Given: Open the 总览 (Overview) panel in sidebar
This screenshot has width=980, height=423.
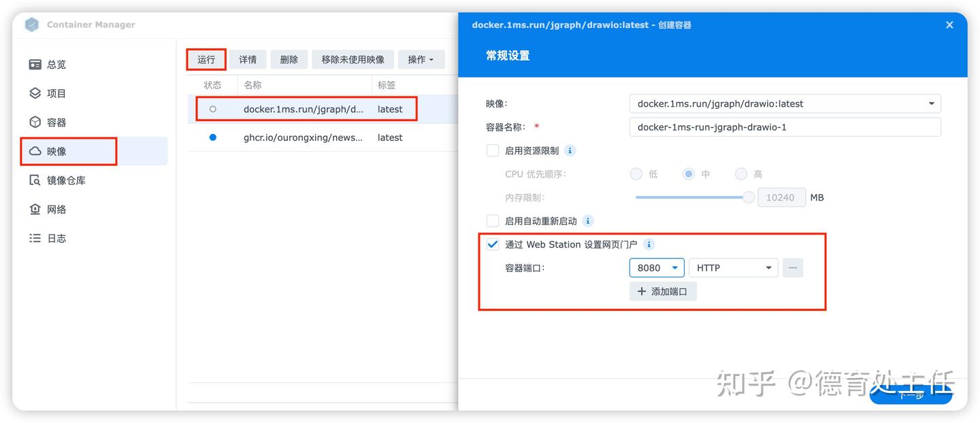Looking at the screenshot, I should (x=55, y=64).
